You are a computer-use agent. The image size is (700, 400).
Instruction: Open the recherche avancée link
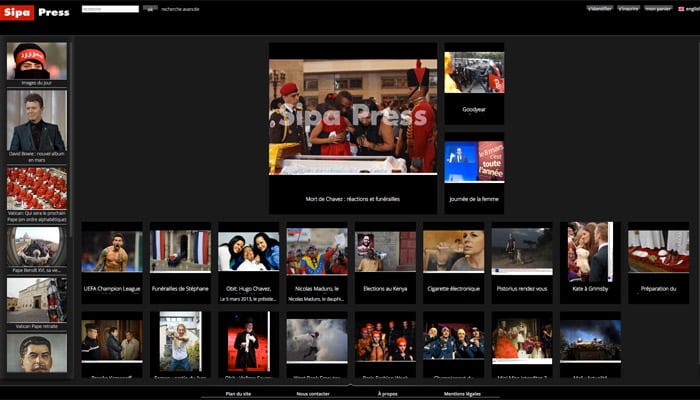click(180, 8)
